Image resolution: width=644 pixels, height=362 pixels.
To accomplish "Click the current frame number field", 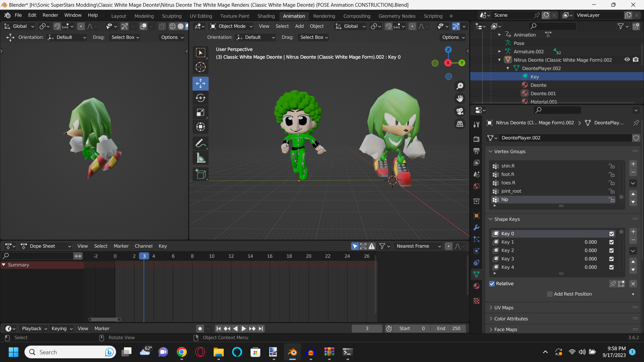I will [x=367, y=328].
